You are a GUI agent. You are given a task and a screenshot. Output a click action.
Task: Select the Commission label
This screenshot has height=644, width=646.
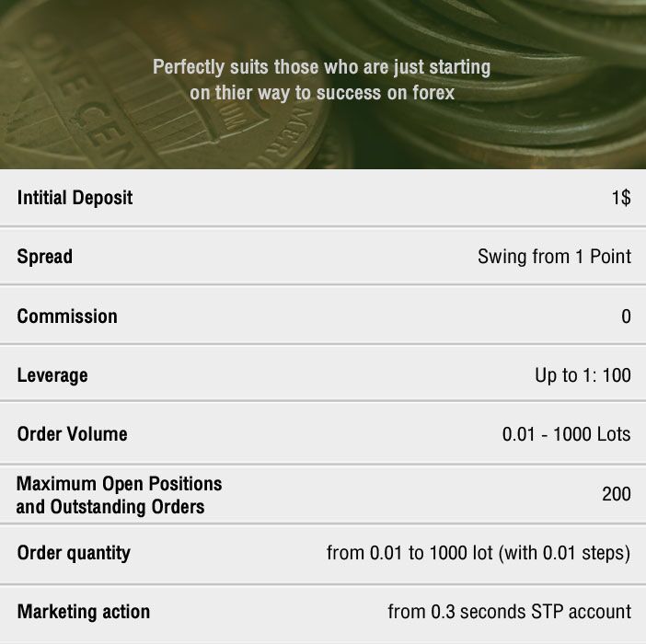67,316
